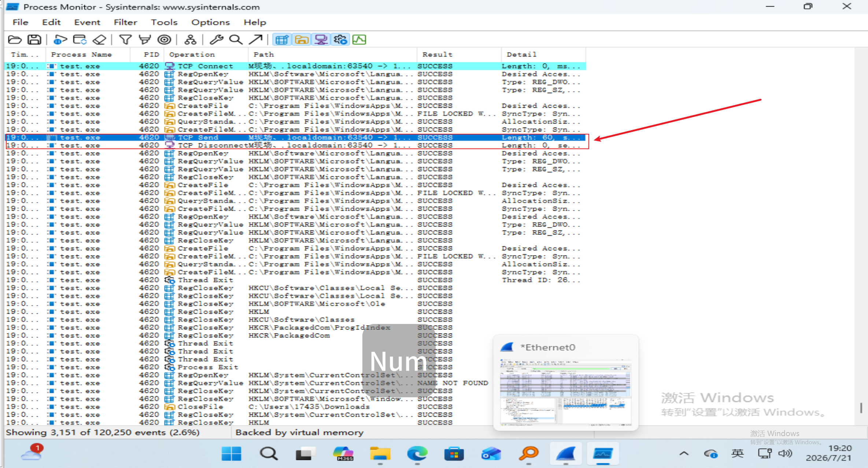The width and height of the screenshot is (868, 468).
Task: Clear the event display with the eraser icon
Action: (x=99, y=40)
